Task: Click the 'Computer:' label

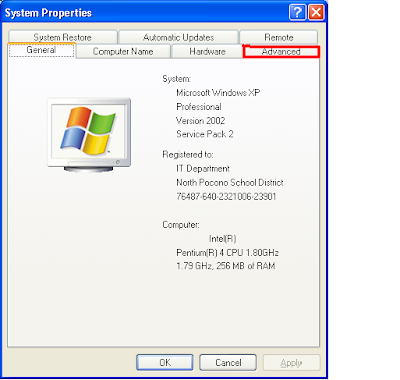Action: (x=181, y=225)
